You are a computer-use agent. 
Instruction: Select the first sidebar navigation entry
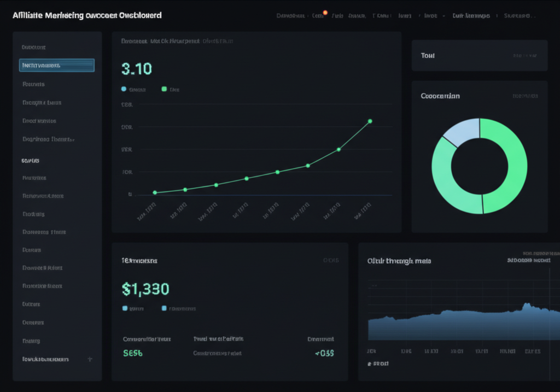34,47
